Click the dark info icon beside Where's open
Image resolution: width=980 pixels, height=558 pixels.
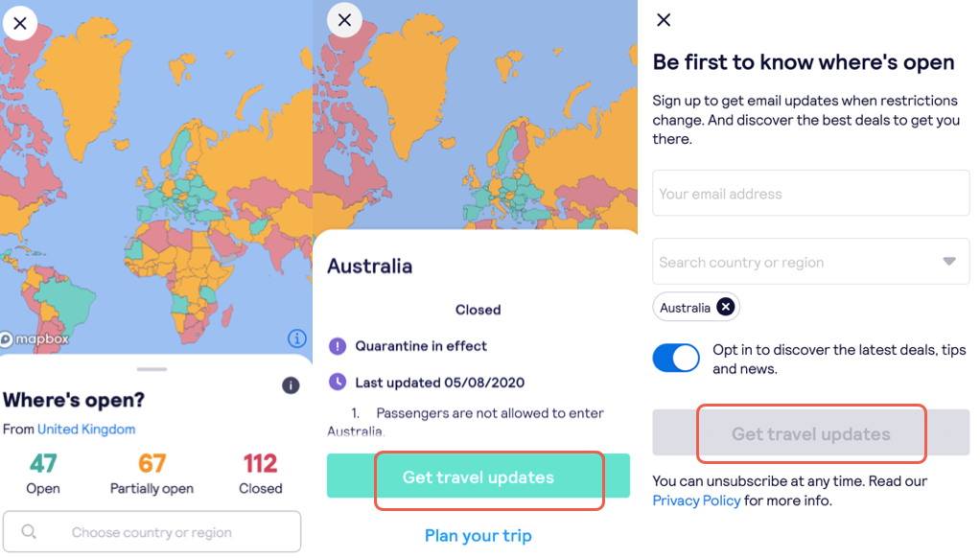click(x=291, y=385)
